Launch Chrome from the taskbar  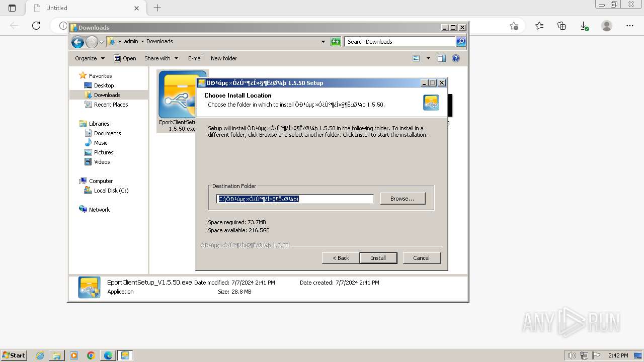point(91,355)
